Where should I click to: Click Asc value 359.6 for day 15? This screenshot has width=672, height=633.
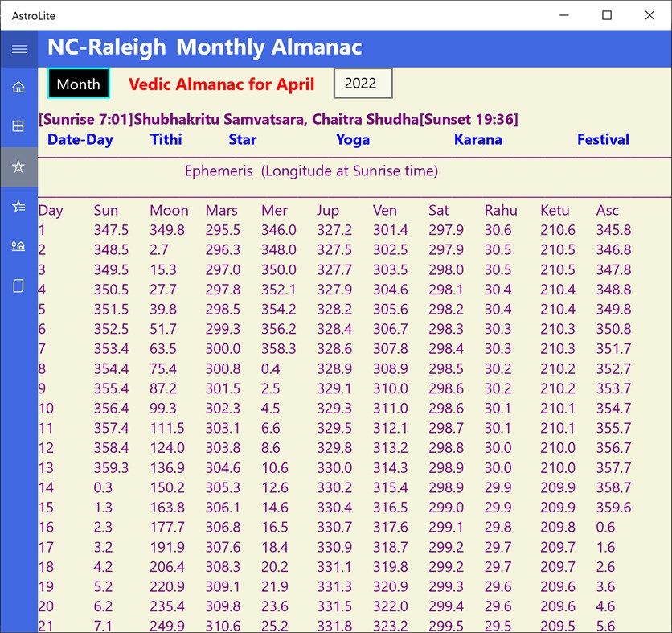click(x=613, y=508)
